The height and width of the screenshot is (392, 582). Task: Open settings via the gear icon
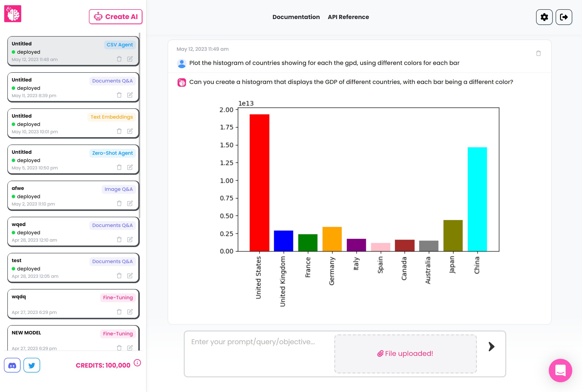pyautogui.click(x=544, y=17)
